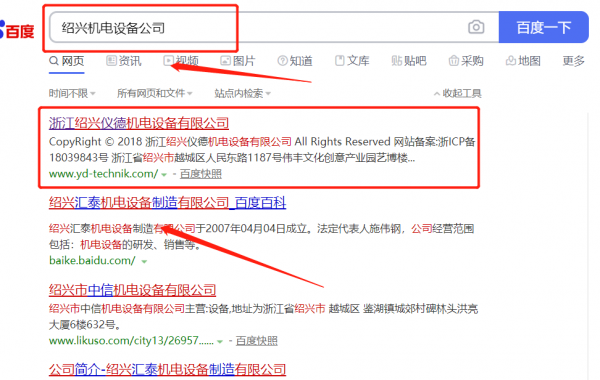Click the 图片 picture icon
This screenshot has height=380, width=600.
point(225,60)
